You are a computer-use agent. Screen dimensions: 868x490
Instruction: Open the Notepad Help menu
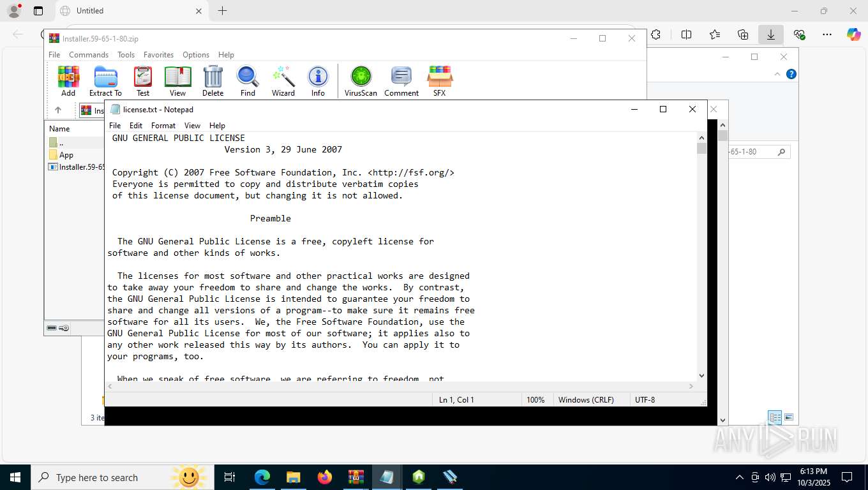tap(217, 126)
